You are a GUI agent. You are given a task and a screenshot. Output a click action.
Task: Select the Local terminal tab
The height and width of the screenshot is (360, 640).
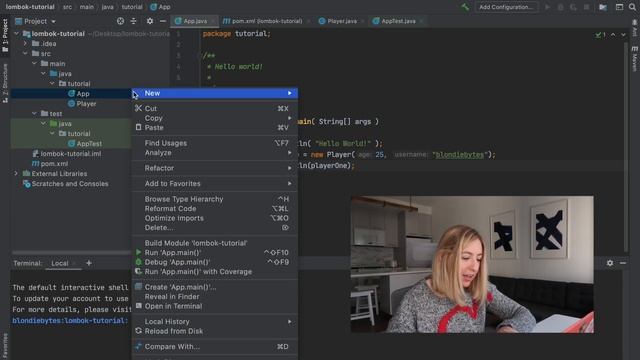coord(60,263)
